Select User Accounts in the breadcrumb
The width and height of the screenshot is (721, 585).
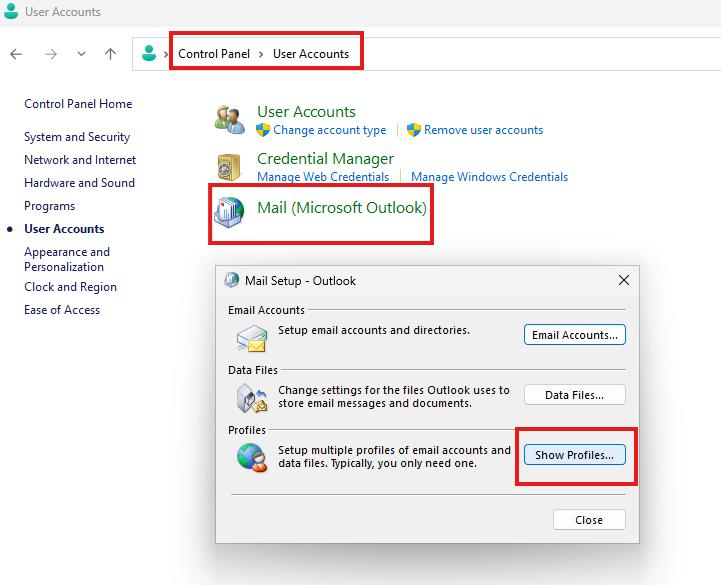coord(311,54)
